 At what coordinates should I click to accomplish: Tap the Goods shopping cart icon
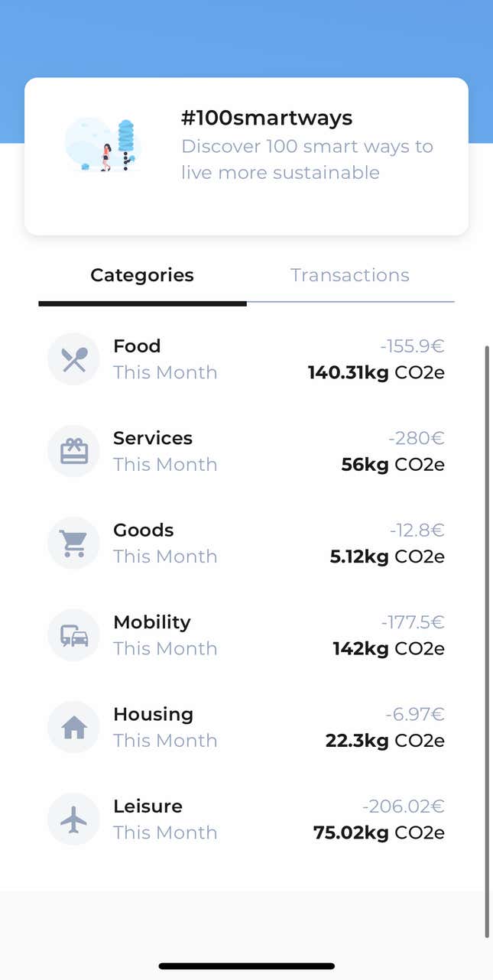(x=74, y=544)
